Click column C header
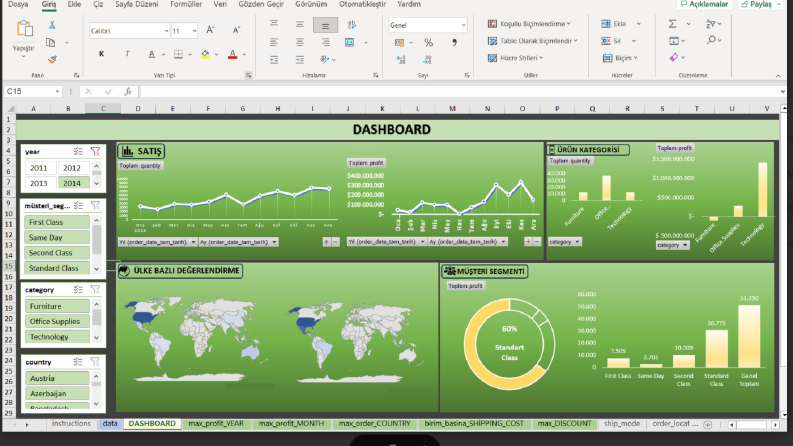This screenshot has height=446, width=793. [x=103, y=108]
